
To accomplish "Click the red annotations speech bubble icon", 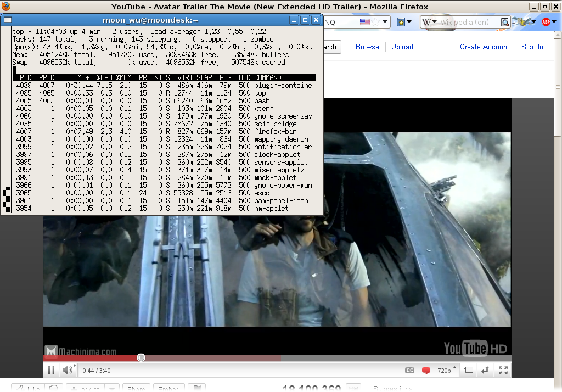I will tap(426, 371).
